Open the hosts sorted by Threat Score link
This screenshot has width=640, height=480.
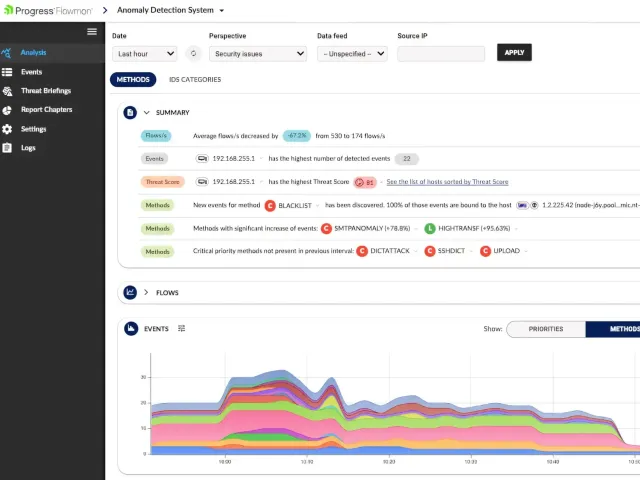447,182
